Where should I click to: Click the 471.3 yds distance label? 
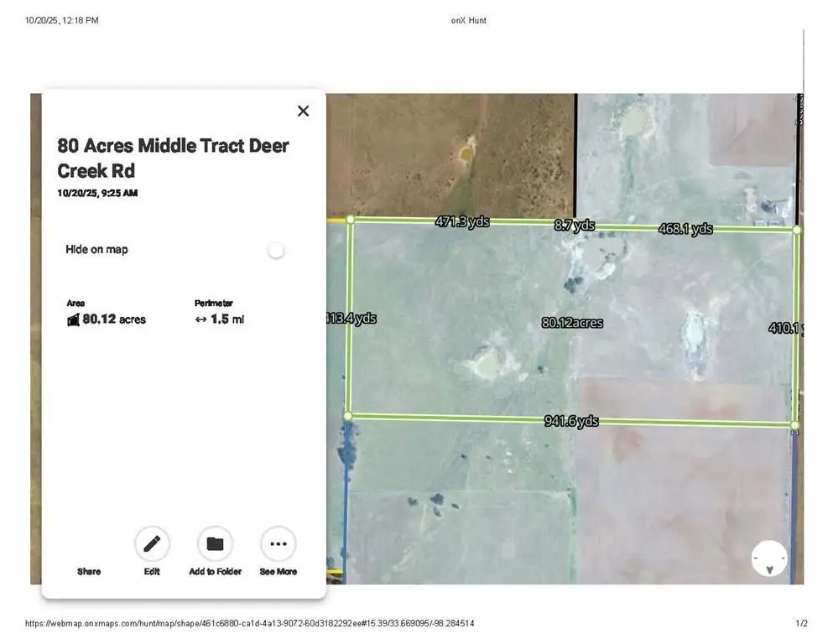(x=461, y=222)
